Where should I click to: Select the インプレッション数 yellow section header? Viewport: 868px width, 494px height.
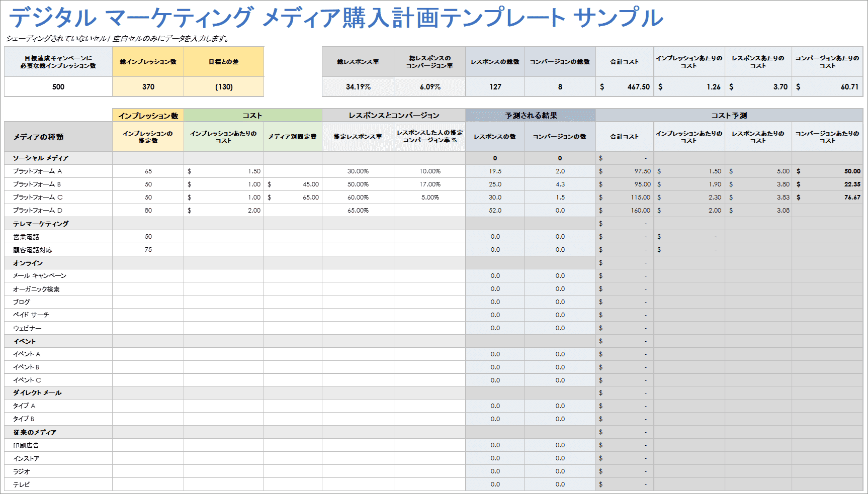click(148, 116)
